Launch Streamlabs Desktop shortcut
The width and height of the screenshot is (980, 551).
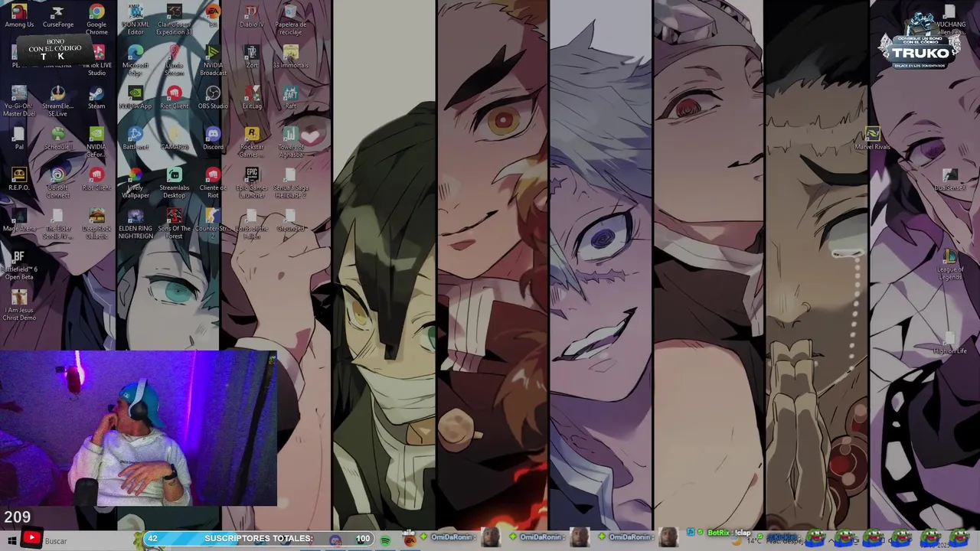coord(175,183)
